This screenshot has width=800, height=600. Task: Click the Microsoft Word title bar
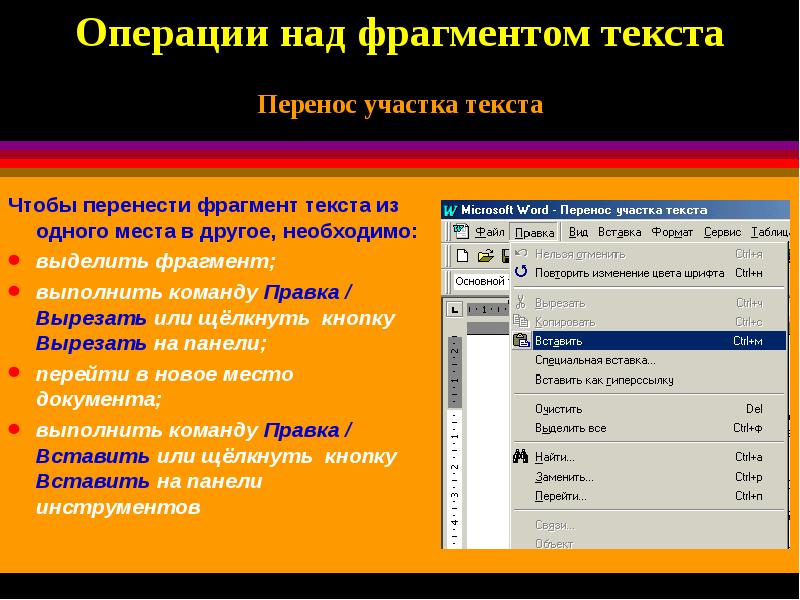coord(615,210)
